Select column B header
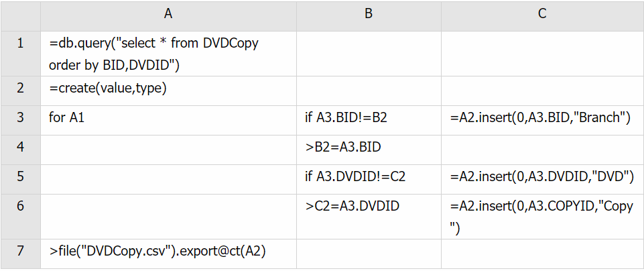The image size is (644, 271). tap(369, 15)
